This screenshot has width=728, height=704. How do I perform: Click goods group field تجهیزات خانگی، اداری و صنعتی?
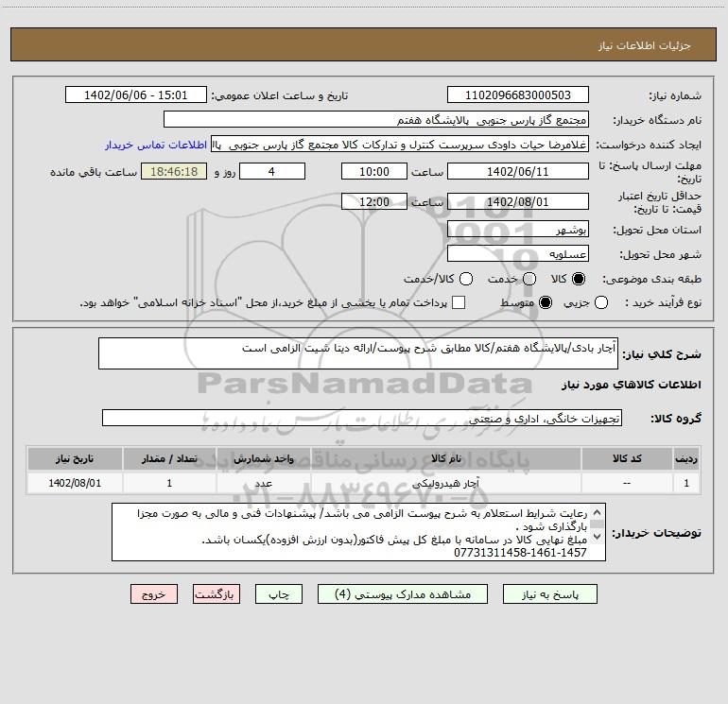362,418
